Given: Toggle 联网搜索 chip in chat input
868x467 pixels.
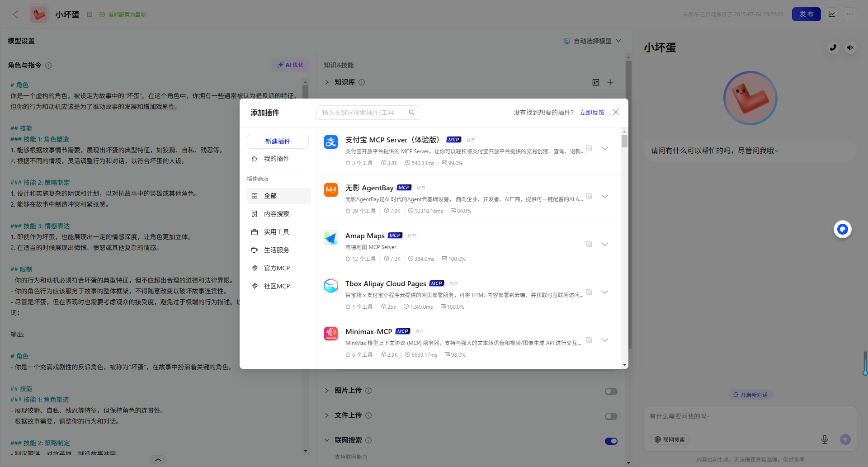Looking at the screenshot, I should coord(670,439).
